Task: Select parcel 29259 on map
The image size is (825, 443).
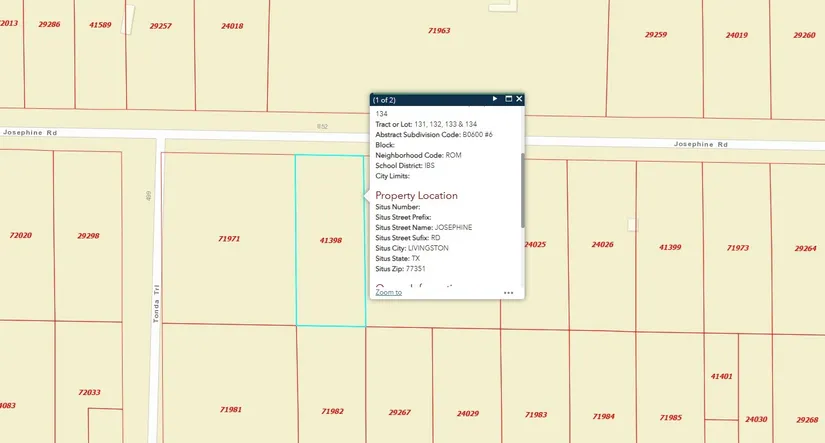Action: point(655,35)
